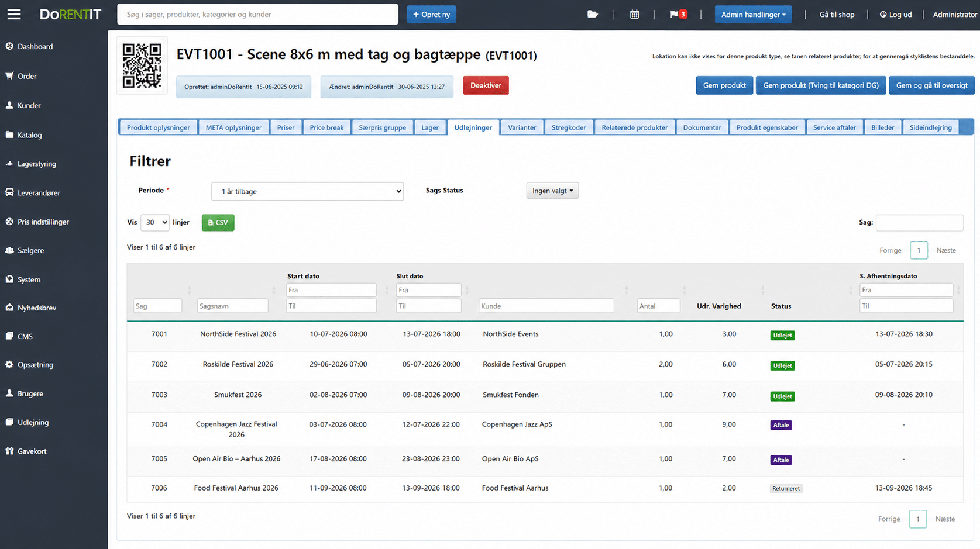Viewport: 980px width, 549px height.
Task: Focus the Sag search field above the table
Action: click(919, 222)
